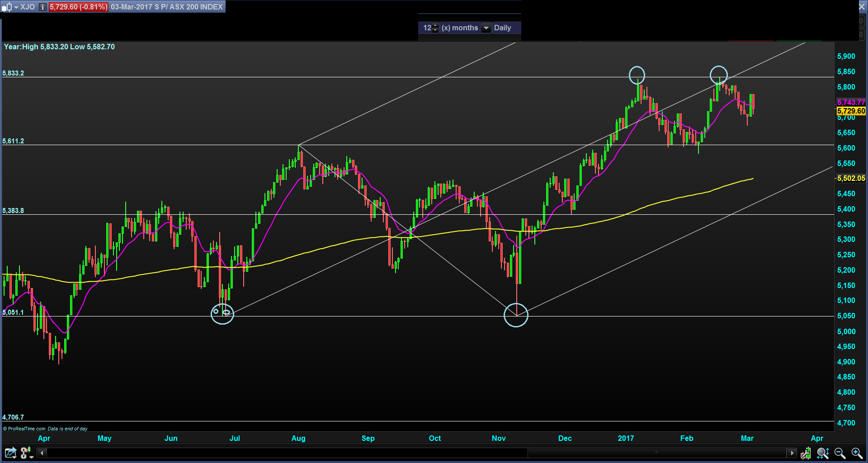The height and width of the screenshot is (463, 868).
Task: Click the Mar label on time axis
Action: pos(747,438)
